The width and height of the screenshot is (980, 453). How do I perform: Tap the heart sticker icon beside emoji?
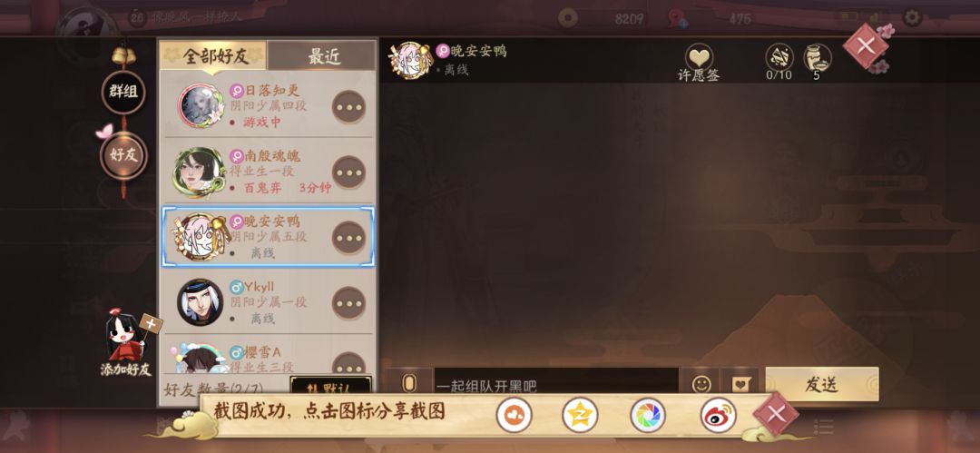coord(740,384)
